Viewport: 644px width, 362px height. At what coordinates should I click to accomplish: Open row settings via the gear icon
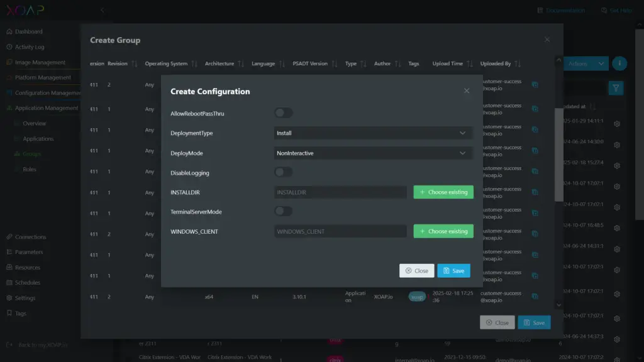[616, 124]
